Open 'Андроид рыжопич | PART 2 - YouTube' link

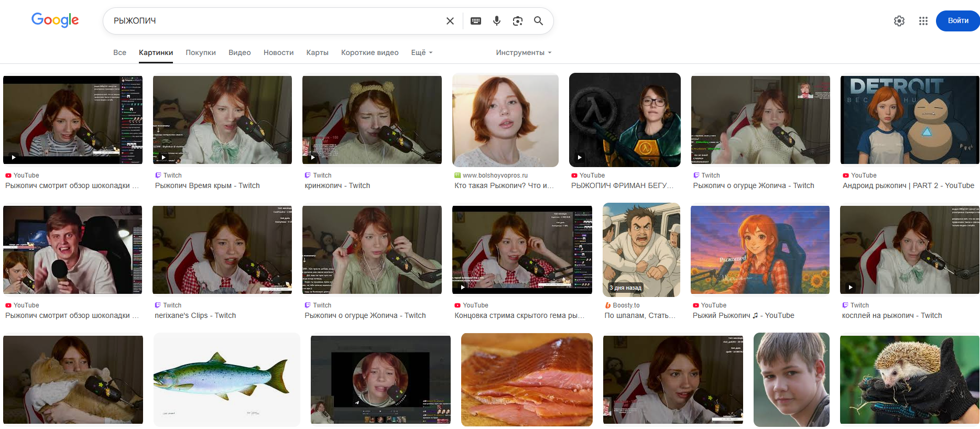908,185
